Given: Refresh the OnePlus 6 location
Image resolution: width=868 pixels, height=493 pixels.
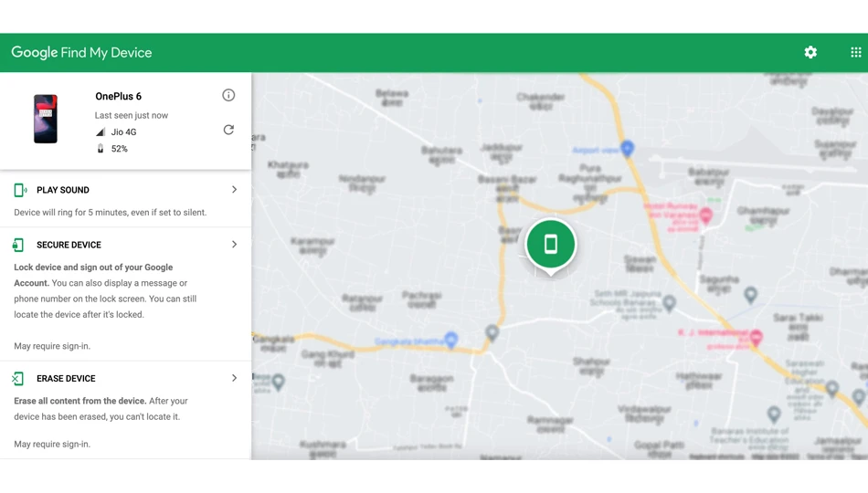Looking at the screenshot, I should click(x=228, y=130).
